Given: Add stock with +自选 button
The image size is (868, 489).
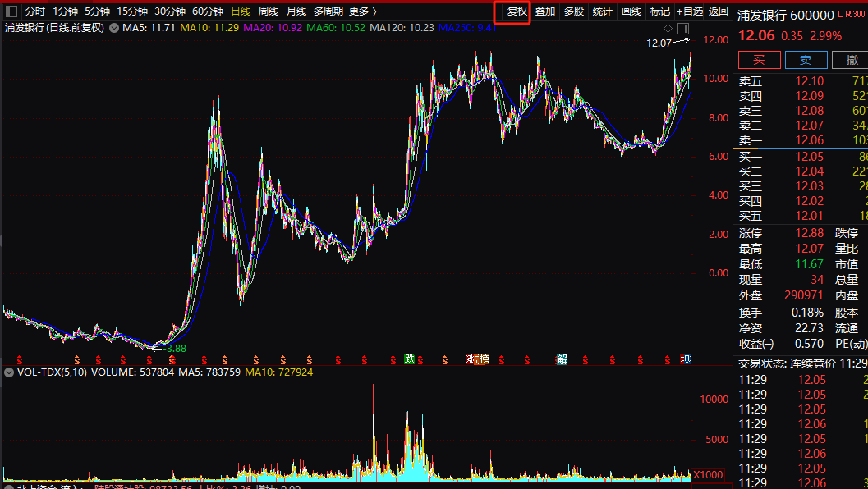Looking at the screenshot, I should [x=690, y=11].
